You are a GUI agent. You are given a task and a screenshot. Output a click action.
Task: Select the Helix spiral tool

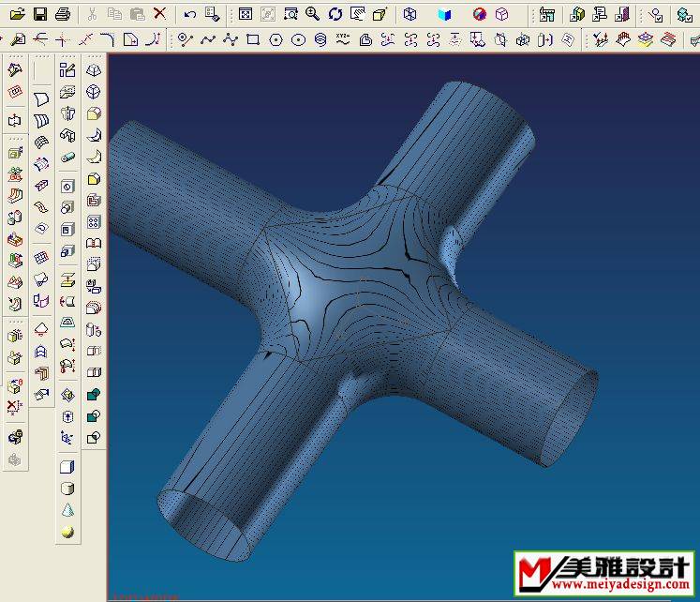pyautogui.click(x=320, y=40)
